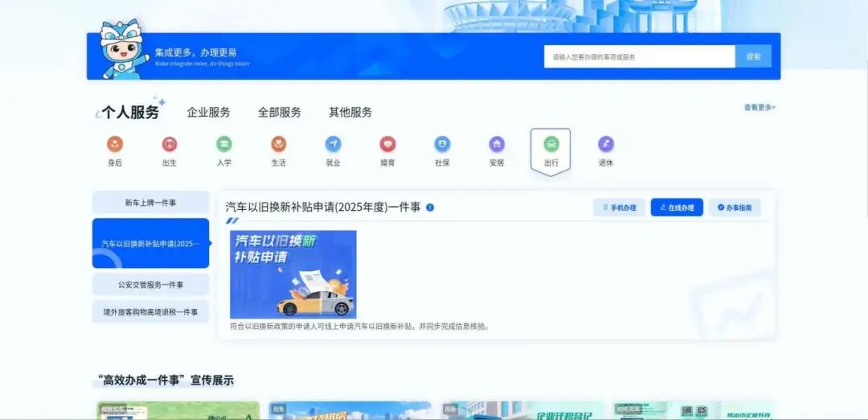This screenshot has width=868, height=420.
Task: Switch to the 全部服务 tab
Action: point(279,113)
